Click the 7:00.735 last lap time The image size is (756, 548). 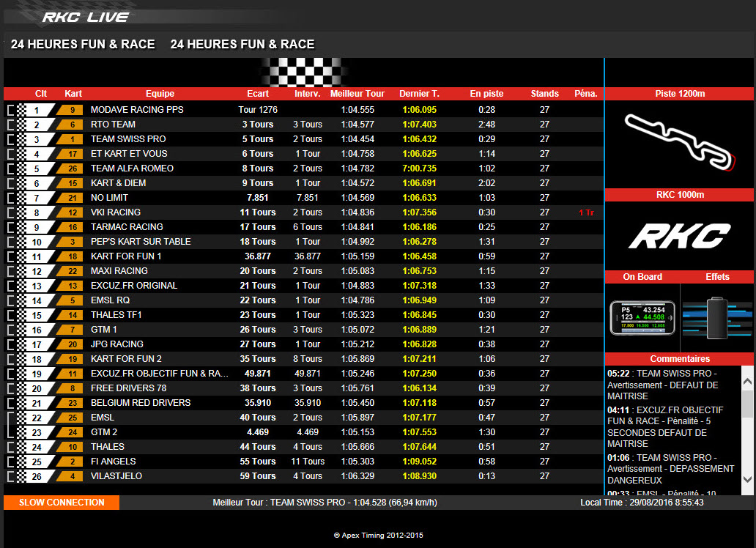[420, 169]
